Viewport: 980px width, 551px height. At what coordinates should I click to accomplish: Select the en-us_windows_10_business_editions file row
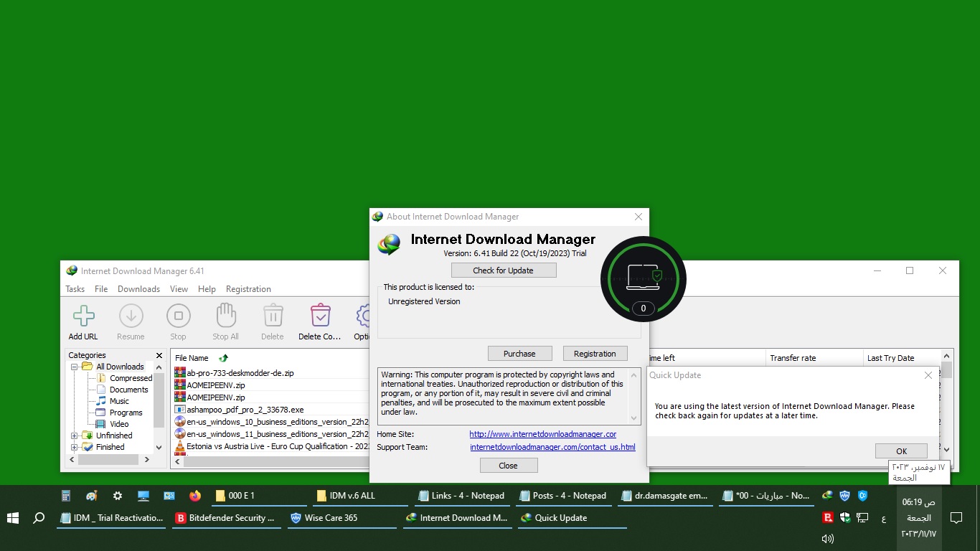tap(276, 422)
